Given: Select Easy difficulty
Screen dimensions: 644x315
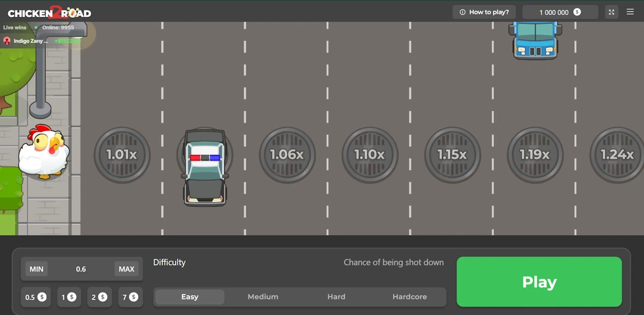Looking at the screenshot, I should 189,297.
